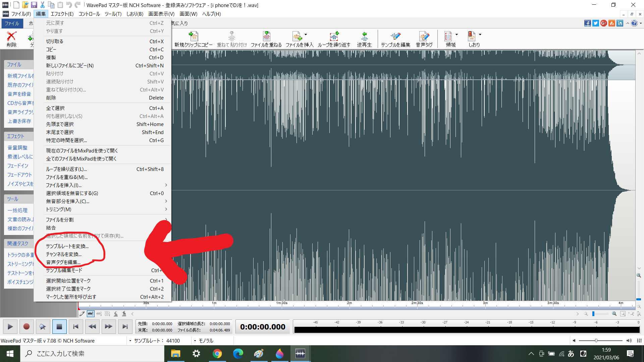This screenshot has height=362, width=644.
Task: Click the New document icon in title bar
Action: tap(16, 5)
